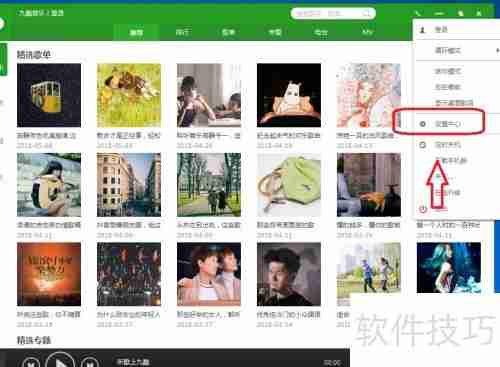
Task: Open the girl with guitar playlist cover
Action: [x=49, y=185]
